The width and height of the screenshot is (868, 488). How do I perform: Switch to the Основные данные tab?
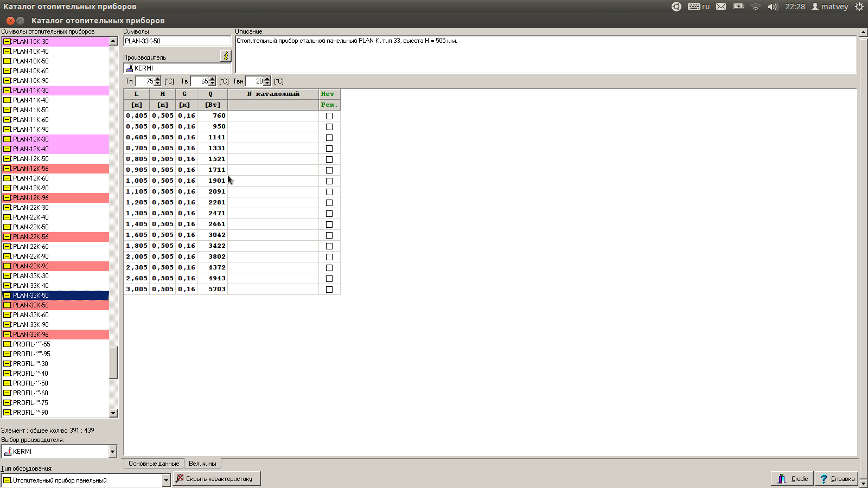pyautogui.click(x=154, y=464)
